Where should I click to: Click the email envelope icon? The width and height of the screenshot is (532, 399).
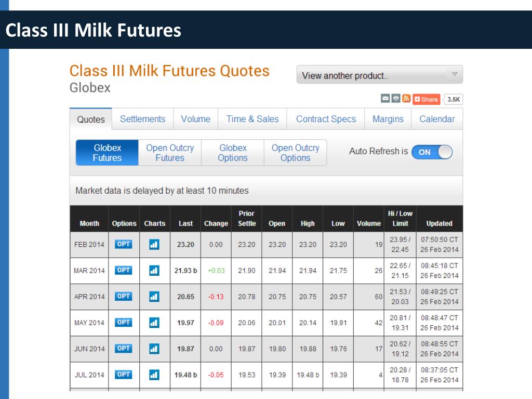385,98
